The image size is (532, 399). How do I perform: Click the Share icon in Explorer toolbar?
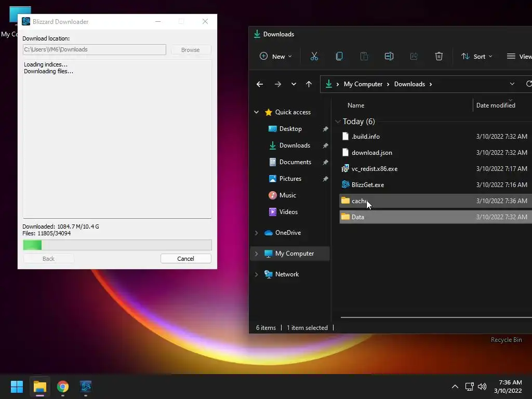pyautogui.click(x=414, y=56)
